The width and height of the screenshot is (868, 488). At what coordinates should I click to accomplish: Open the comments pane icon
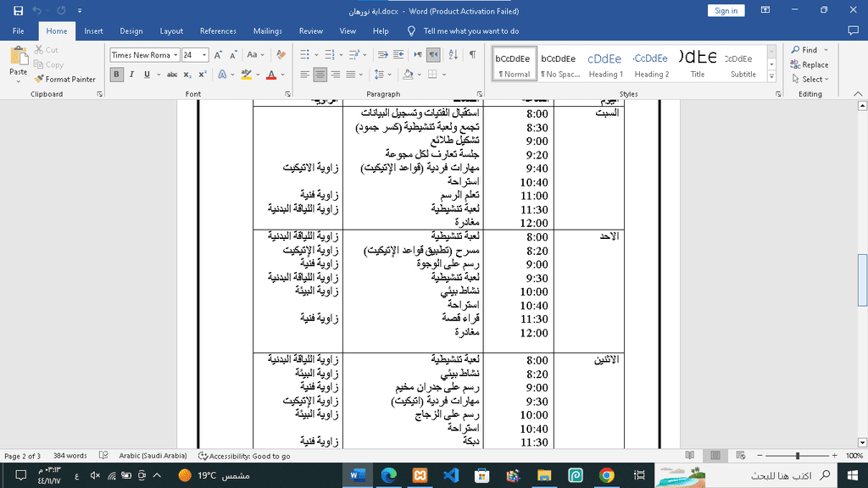[x=853, y=31]
